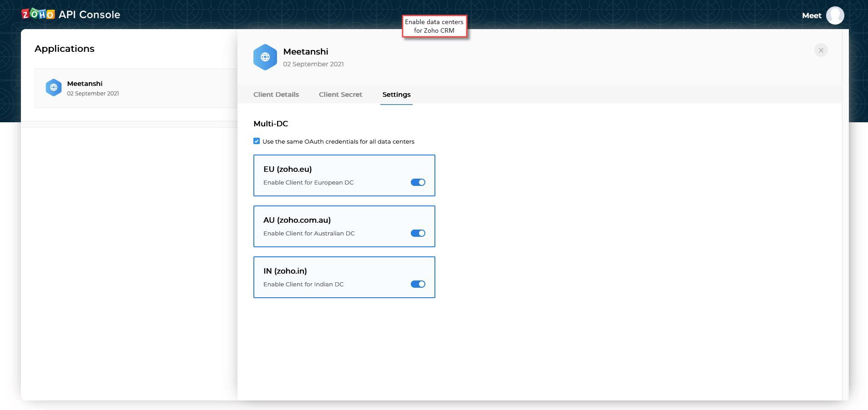
Task: Click the 02 September 2021 date in Applications list
Action: [x=93, y=94]
